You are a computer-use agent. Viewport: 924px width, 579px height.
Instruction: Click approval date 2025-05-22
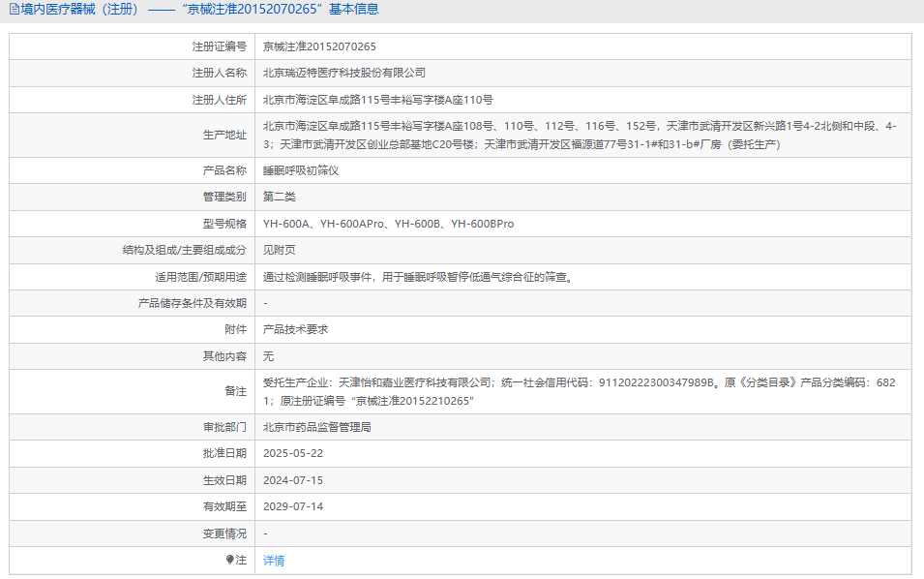(x=293, y=453)
